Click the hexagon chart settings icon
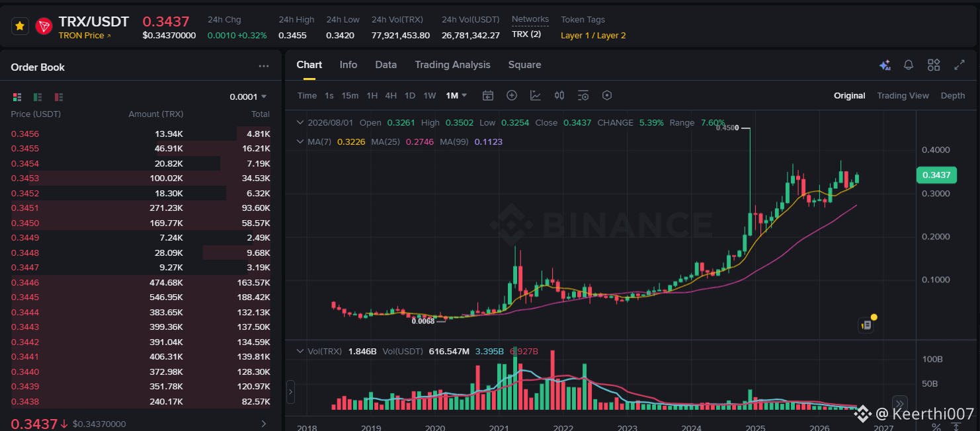The width and height of the screenshot is (980, 431). [x=607, y=96]
